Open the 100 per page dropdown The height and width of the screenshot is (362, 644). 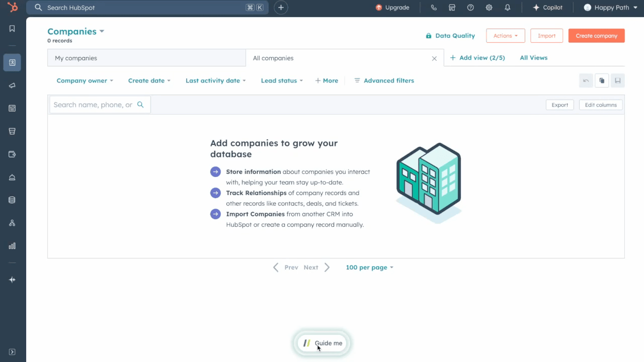tap(370, 267)
